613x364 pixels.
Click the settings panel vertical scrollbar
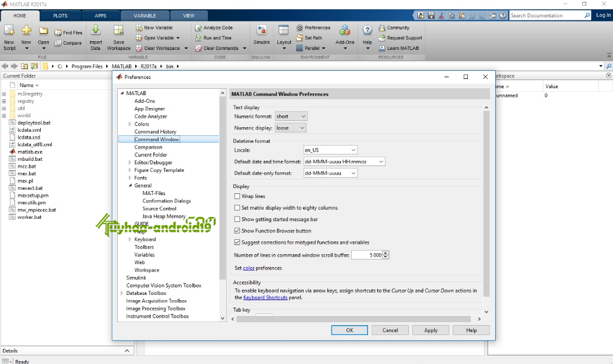pyautogui.click(x=486, y=204)
